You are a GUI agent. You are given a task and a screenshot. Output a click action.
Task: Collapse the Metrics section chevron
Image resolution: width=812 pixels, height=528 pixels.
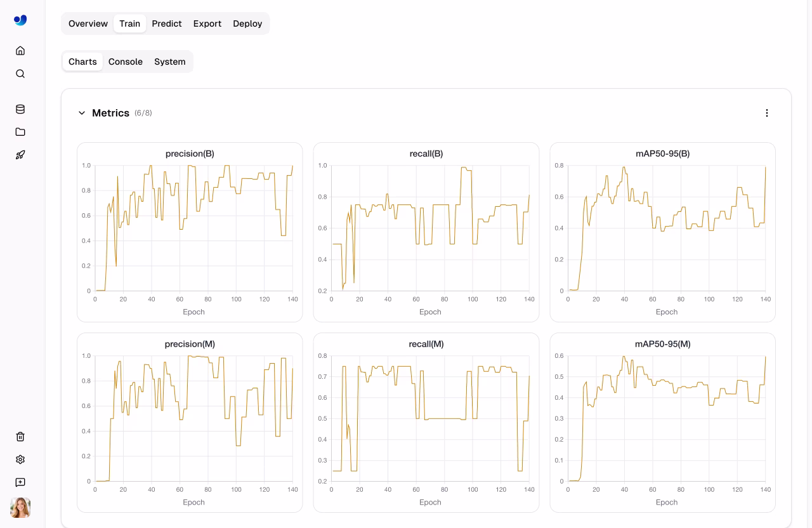pos(82,113)
